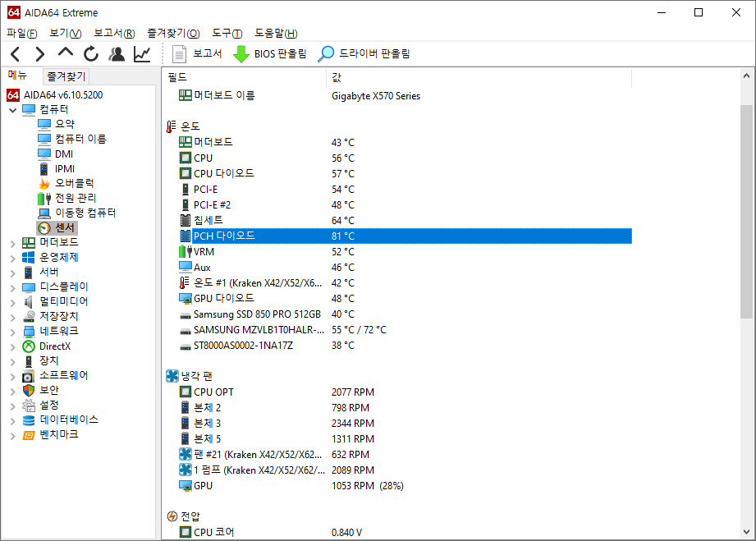The height and width of the screenshot is (541, 756).
Task: Select the GPU 다이오드 temperature row
Action: point(213,298)
